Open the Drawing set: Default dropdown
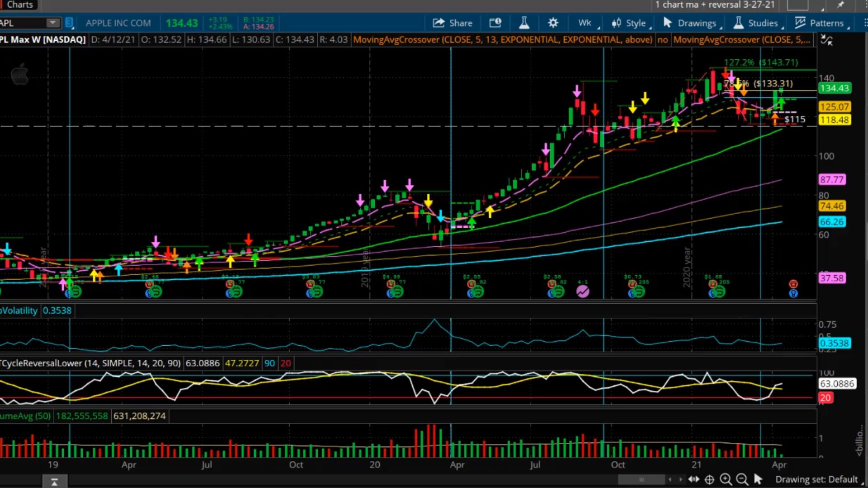The width and height of the screenshot is (868, 488). coord(819,479)
